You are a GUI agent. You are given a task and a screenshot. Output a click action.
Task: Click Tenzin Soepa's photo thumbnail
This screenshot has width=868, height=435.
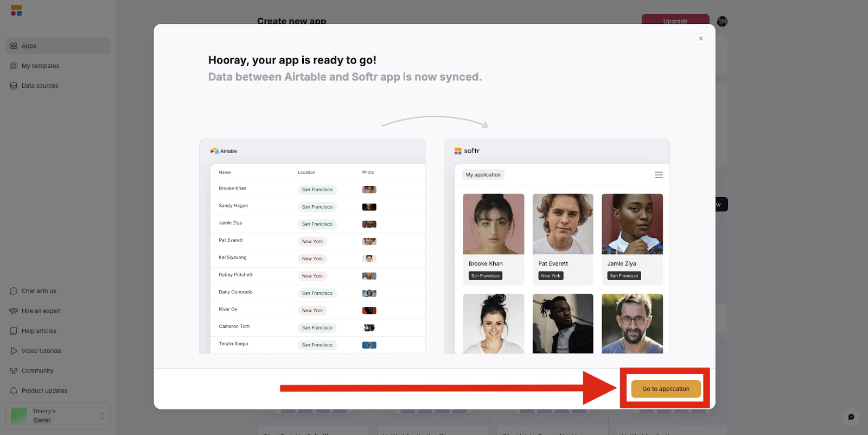[x=369, y=345]
